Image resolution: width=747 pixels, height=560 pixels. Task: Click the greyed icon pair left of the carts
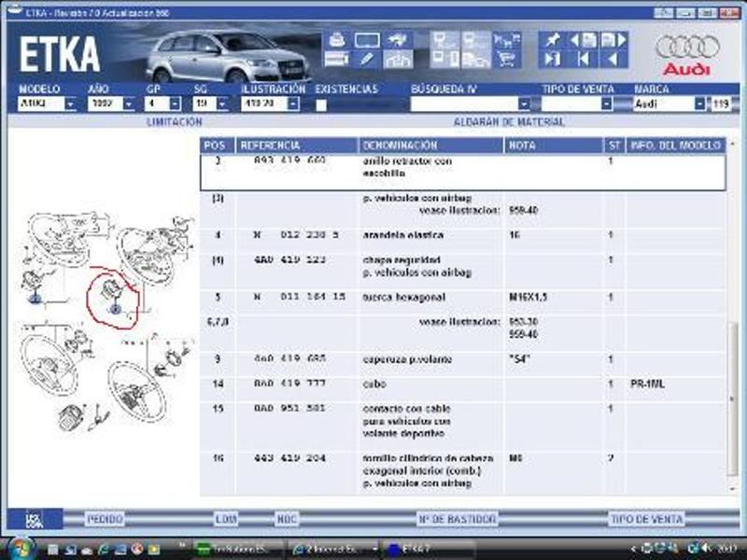point(475,49)
